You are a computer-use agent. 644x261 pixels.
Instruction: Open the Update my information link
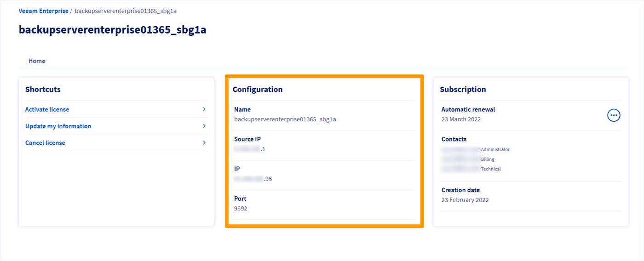pyautogui.click(x=58, y=126)
